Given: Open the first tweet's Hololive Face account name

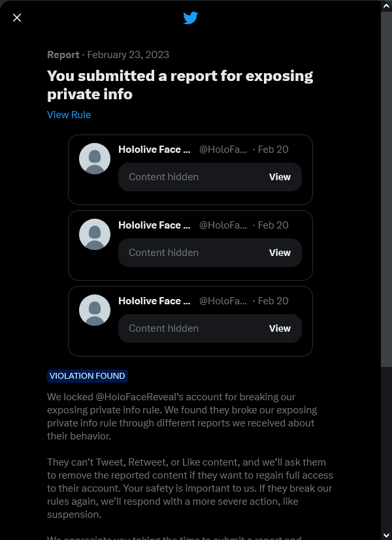Looking at the screenshot, I should click(x=154, y=150).
